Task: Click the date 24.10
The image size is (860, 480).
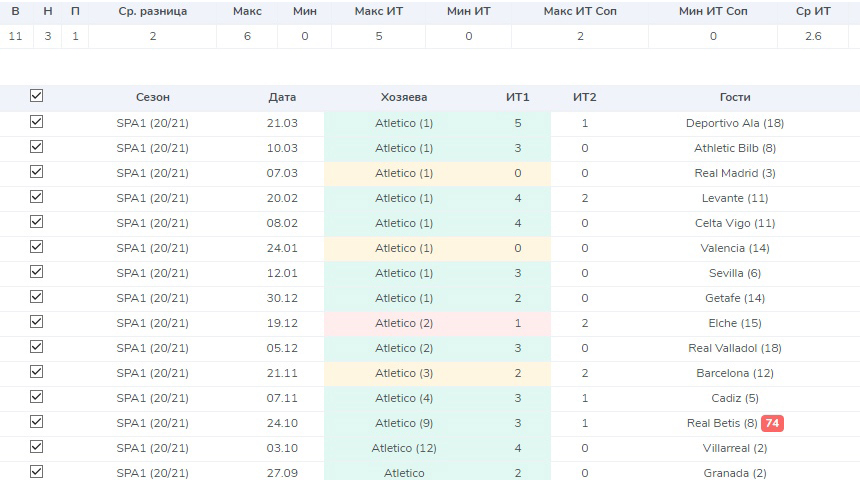Action: click(x=282, y=423)
